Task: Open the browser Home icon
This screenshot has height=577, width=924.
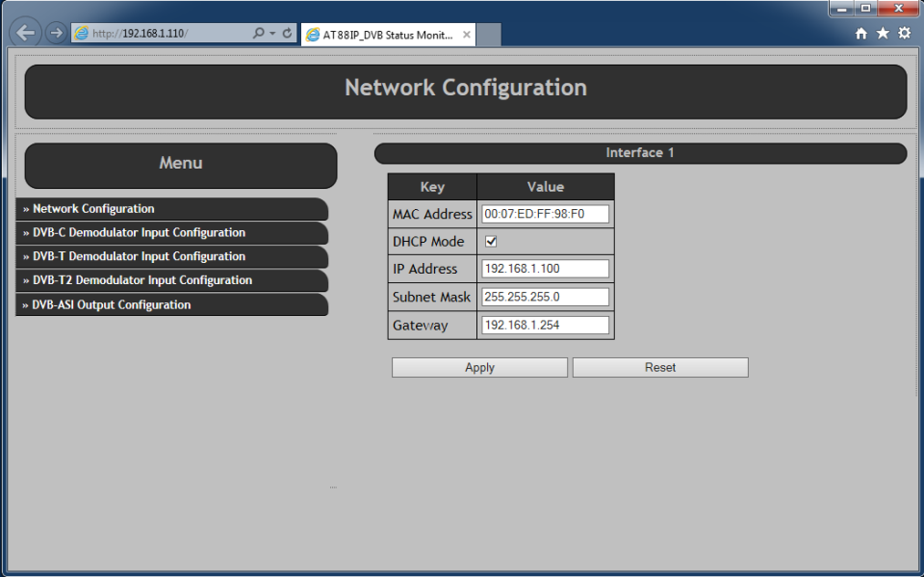Action: pos(861,34)
